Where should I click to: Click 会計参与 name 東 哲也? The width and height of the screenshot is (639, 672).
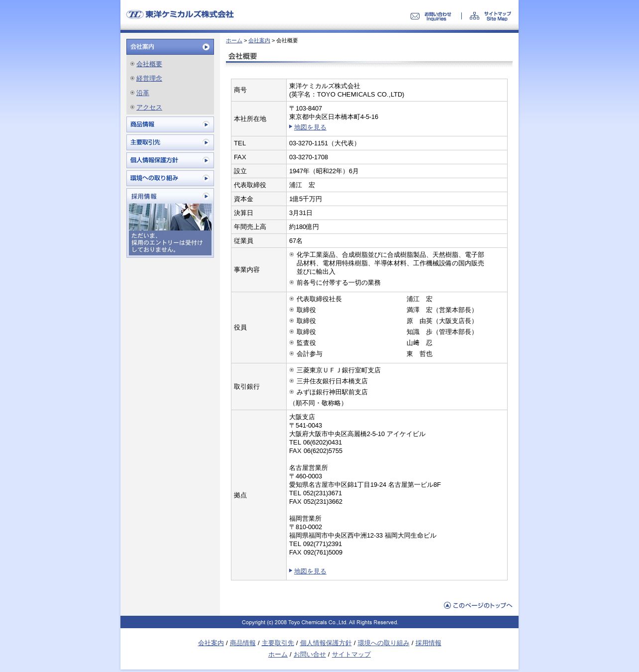click(420, 354)
